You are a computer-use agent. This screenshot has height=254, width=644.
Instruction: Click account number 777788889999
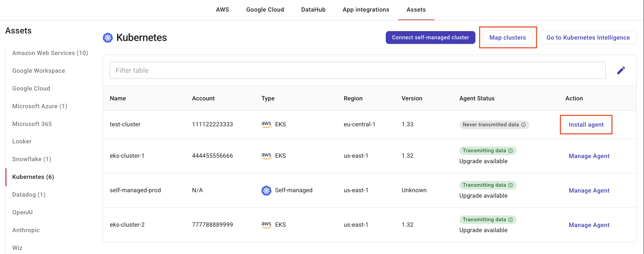tap(213, 225)
